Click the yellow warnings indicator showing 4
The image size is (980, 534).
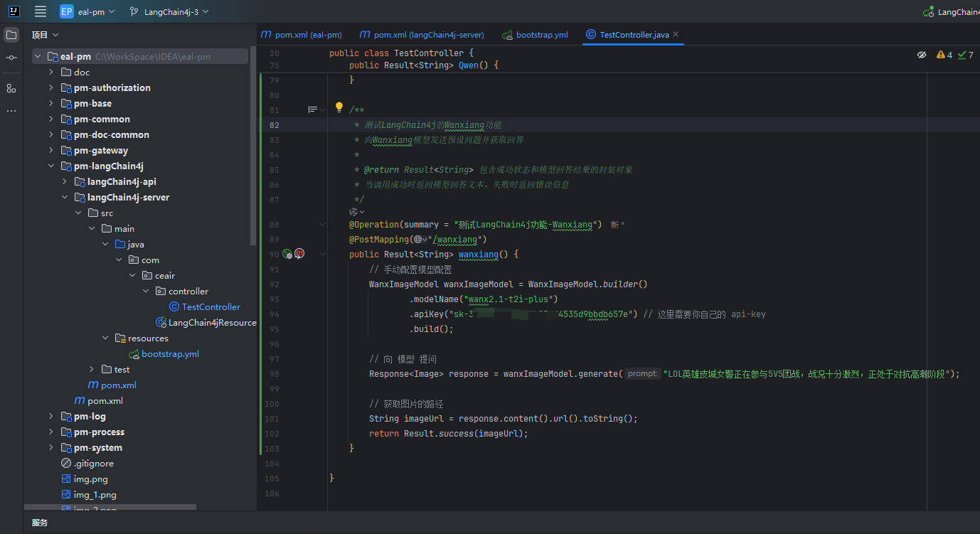(x=944, y=55)
